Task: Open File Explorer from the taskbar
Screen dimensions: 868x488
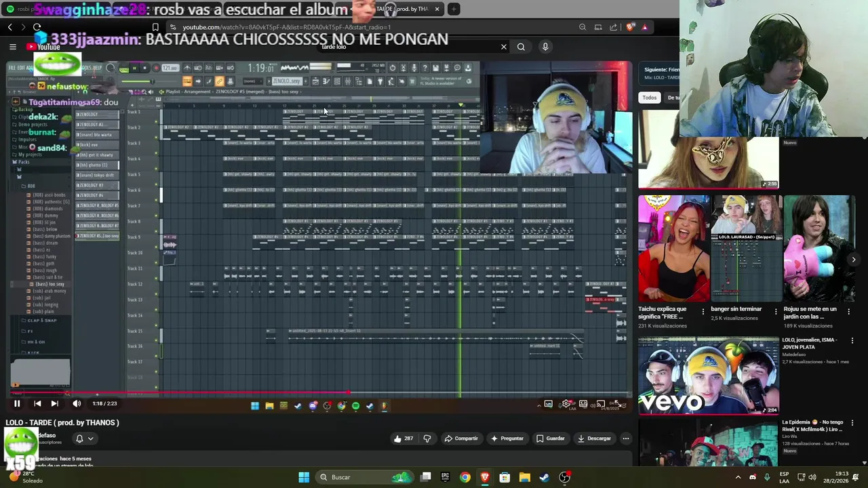Action: pos(524,477)
